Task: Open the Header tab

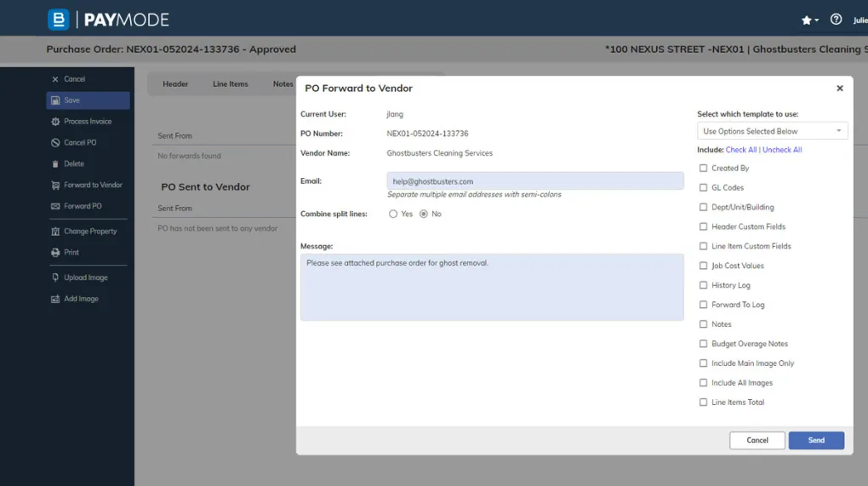Action: click(x=175, y=84)
